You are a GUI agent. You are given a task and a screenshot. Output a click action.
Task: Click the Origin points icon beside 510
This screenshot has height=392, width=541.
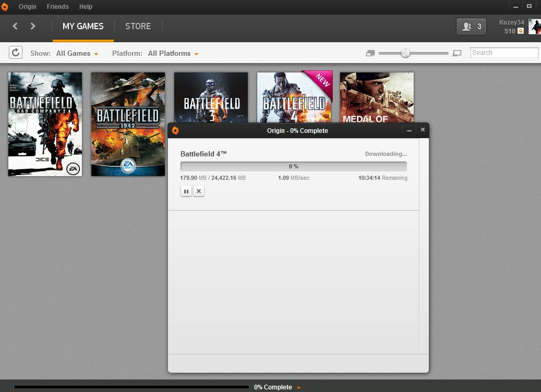pyautogui.click(x=521, y=31)
